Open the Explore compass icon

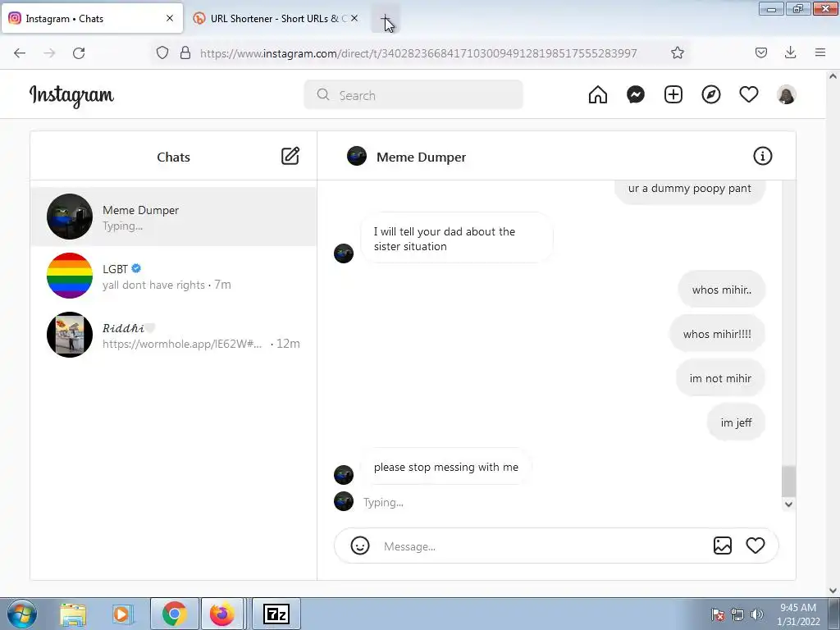pyautogui.click(x=711, y=95)
